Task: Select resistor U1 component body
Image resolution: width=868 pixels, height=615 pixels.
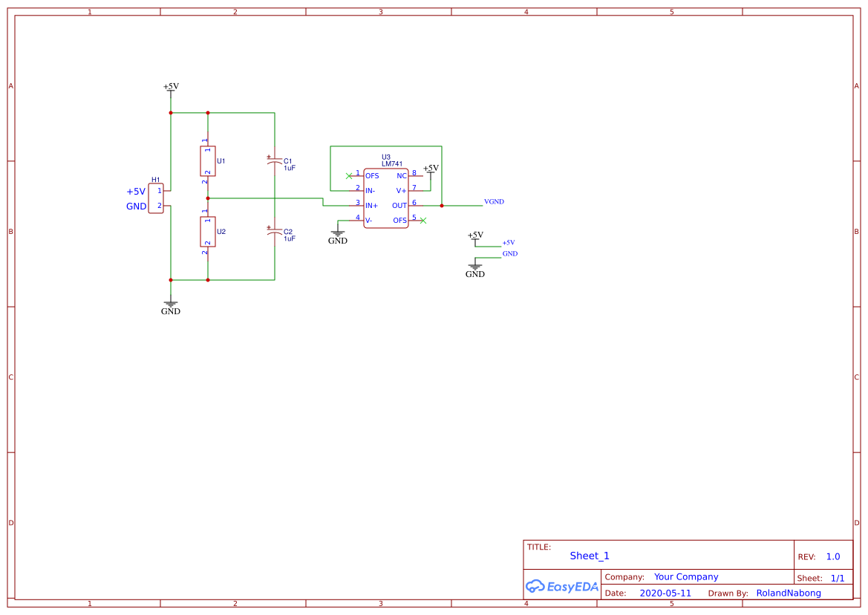Action: (x=208, y=161)
